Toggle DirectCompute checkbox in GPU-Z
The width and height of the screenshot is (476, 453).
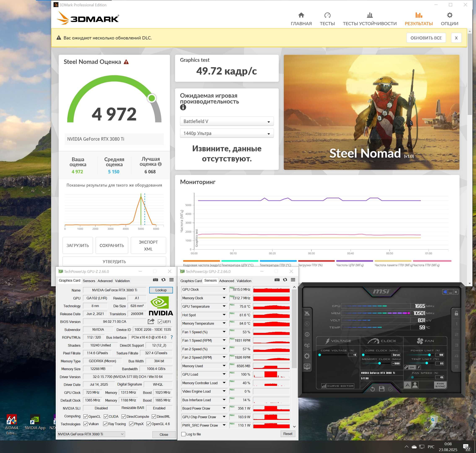pos(124,417)
